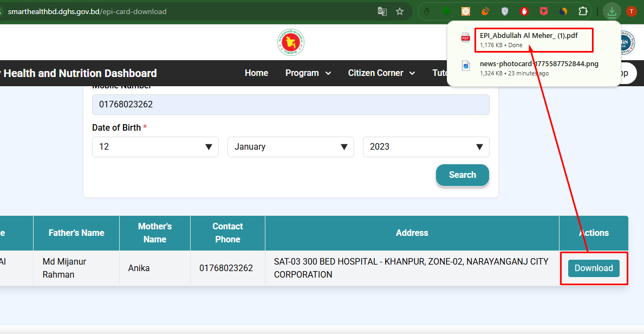Viewport: 644px width, 334px height.
Task: Click the Mobile Number input field
Action: (290, 104)
